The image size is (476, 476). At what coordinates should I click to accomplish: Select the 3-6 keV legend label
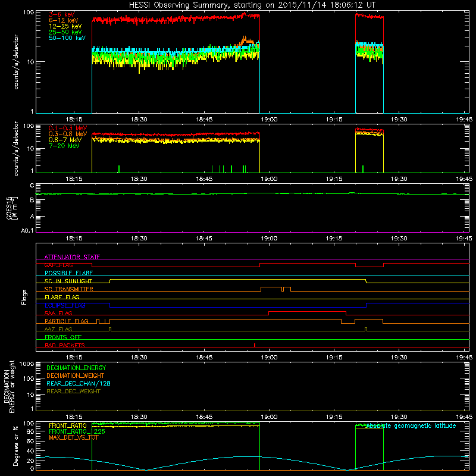[61, 14]
